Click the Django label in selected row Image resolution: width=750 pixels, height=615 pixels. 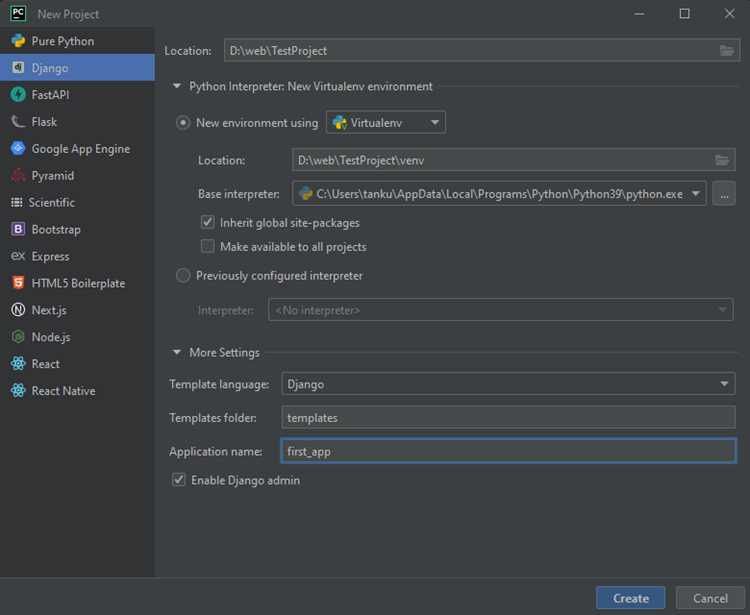(x=50, y=68)
